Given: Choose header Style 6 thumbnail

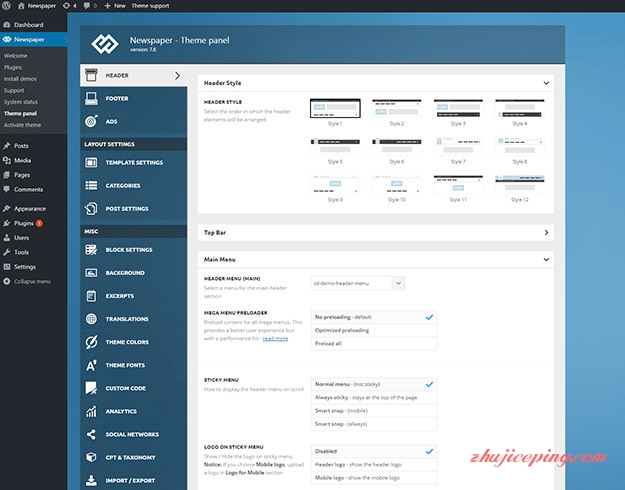Looking at the screenshot, I should [x=397, y=146].
